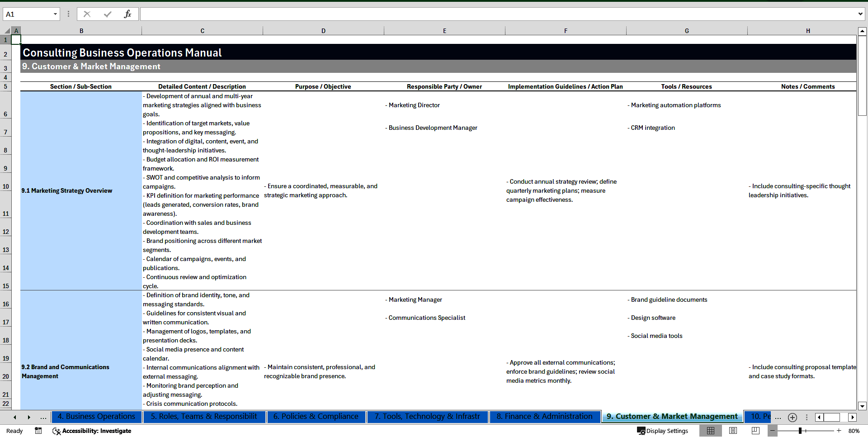Viewport: 868px width, 437px height.
Task: Switch to Normal view in status bar
Action: 711,431
